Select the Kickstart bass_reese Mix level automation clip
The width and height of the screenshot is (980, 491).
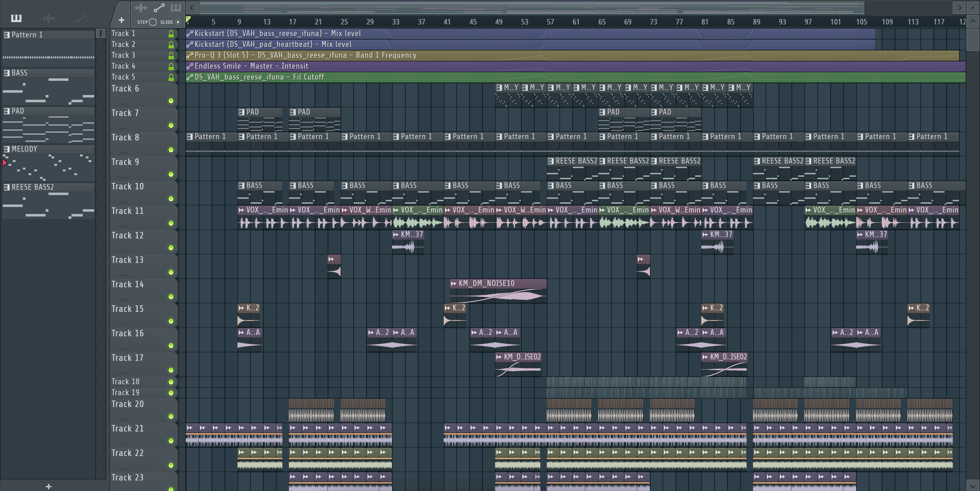click(530, 34)
